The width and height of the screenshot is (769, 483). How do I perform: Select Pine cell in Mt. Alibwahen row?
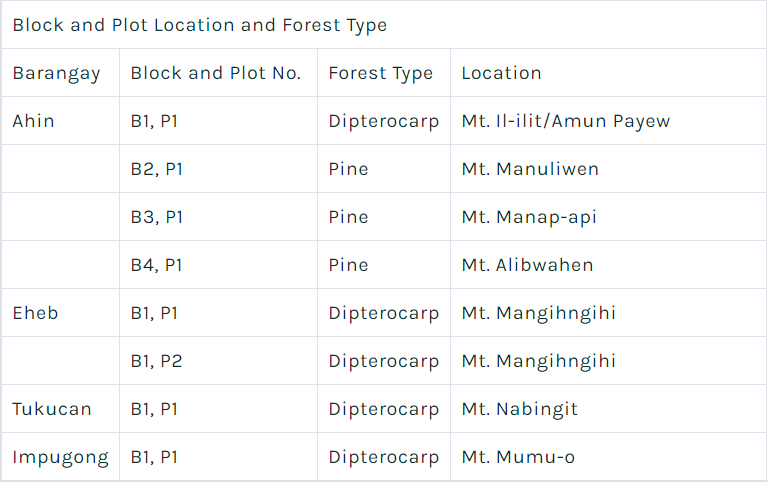click(348, 265)
